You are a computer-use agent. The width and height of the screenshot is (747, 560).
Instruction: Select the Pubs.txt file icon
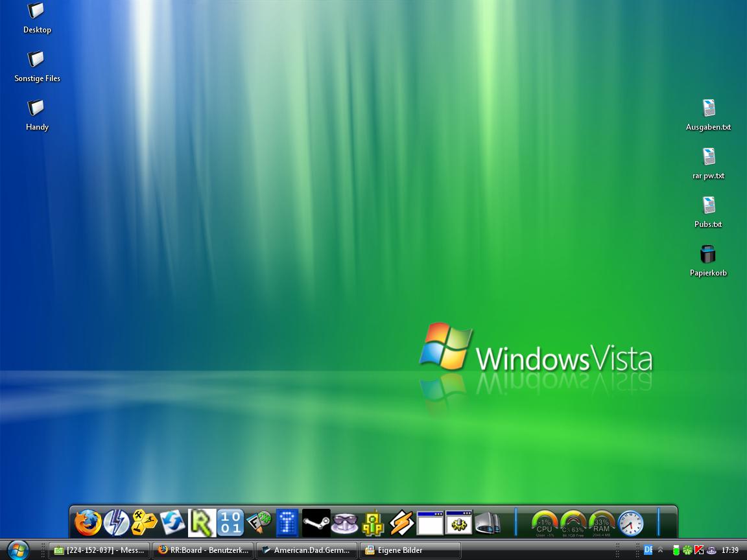point(708,213)
